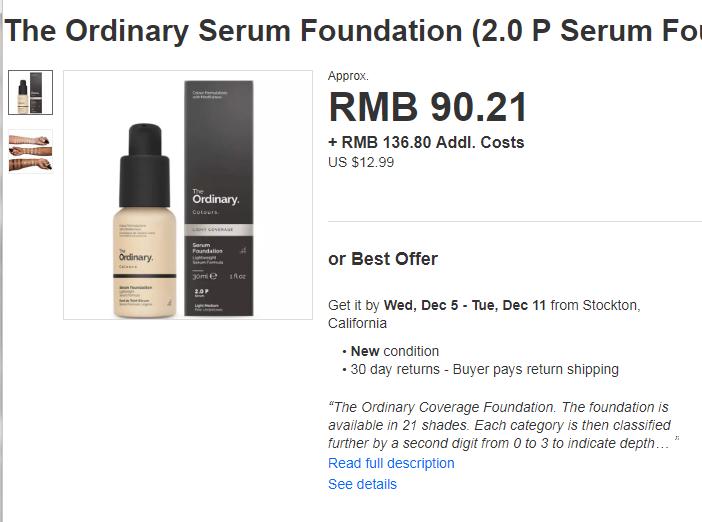The height and width of the screenshot is (522, 702).
Task: Select the foundation bottle thumbnail
Action: (x=30, y=92)
